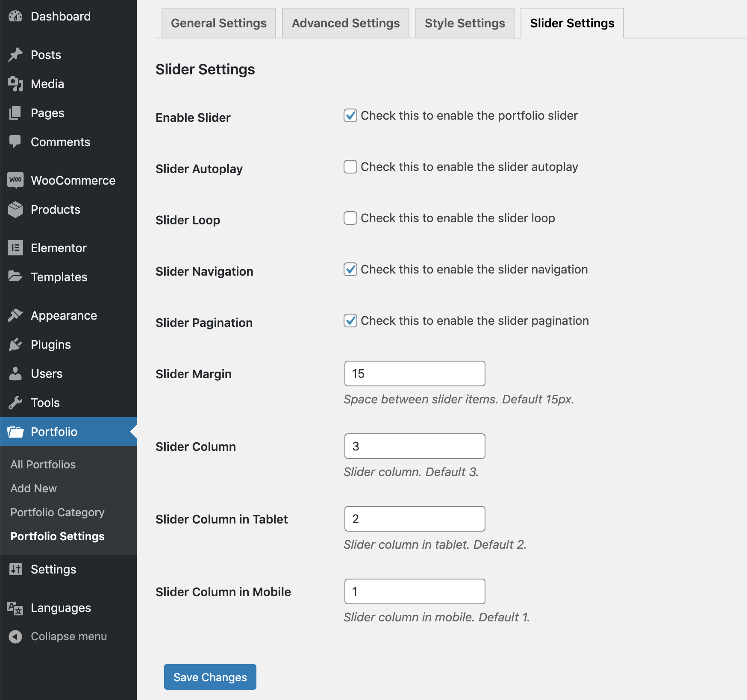The height and width of the screenshot is (700, 747).
Task: Click the Collapse menu text
Action: pyautogui.click(x=69, y=636)
